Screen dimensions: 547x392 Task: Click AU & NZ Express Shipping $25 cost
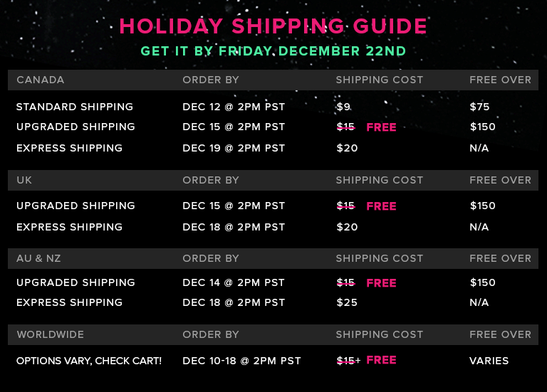pos(347,302)
